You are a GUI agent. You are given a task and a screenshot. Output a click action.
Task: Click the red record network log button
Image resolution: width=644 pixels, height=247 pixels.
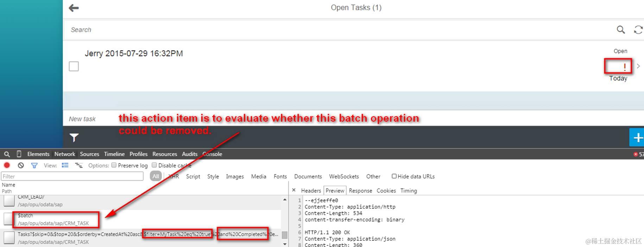click(7, 165)
